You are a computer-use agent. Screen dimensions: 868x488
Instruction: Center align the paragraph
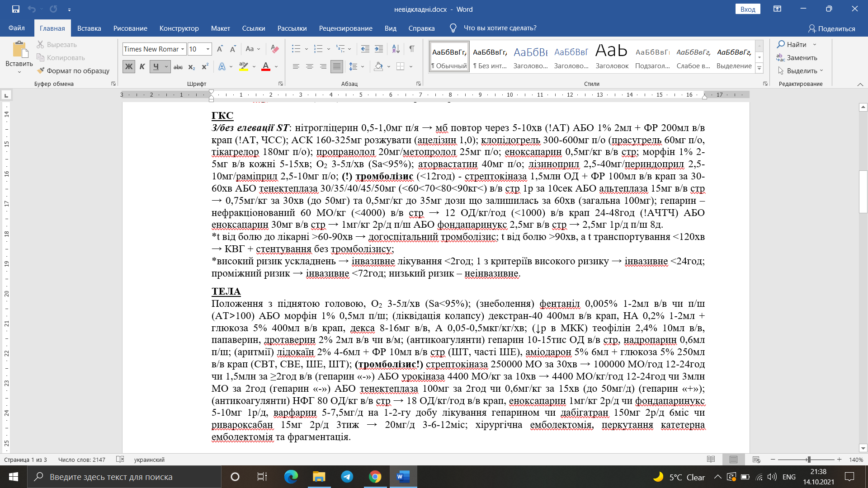pyautogui.click(x=310, y=67)
